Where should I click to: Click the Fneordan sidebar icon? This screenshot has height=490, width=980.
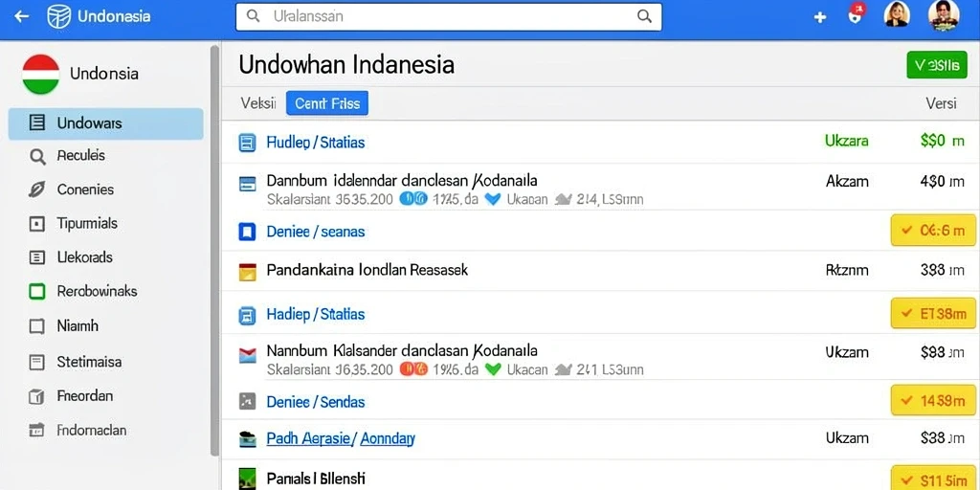[x=37, y=395]
